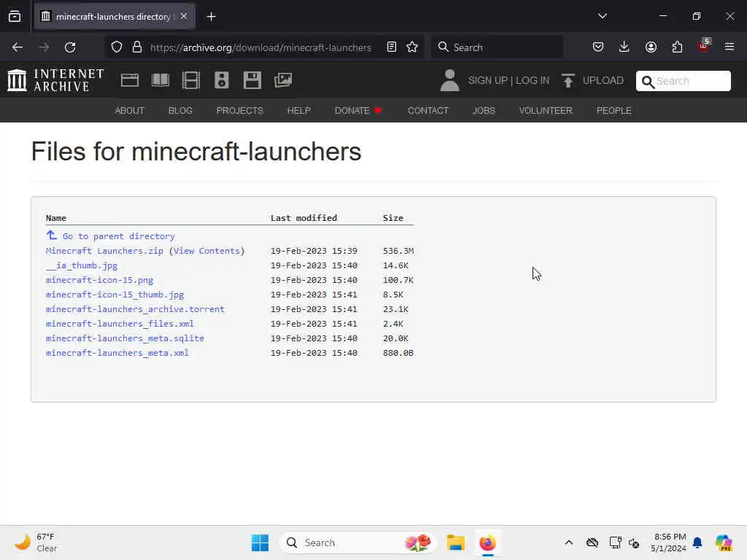The height and width of the screenshot is (560, 747).
Task: Click the taskbar Search box
Action: coord(357,542)
